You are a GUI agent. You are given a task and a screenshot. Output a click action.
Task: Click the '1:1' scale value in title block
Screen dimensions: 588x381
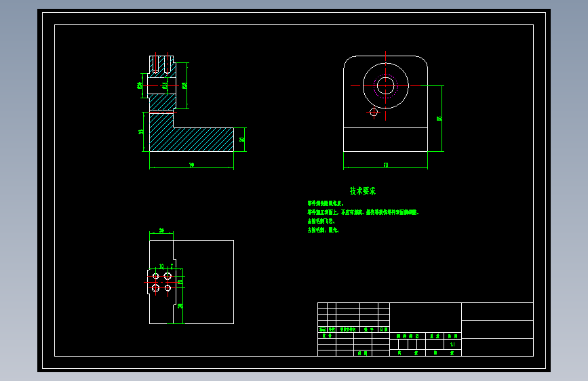452,344
